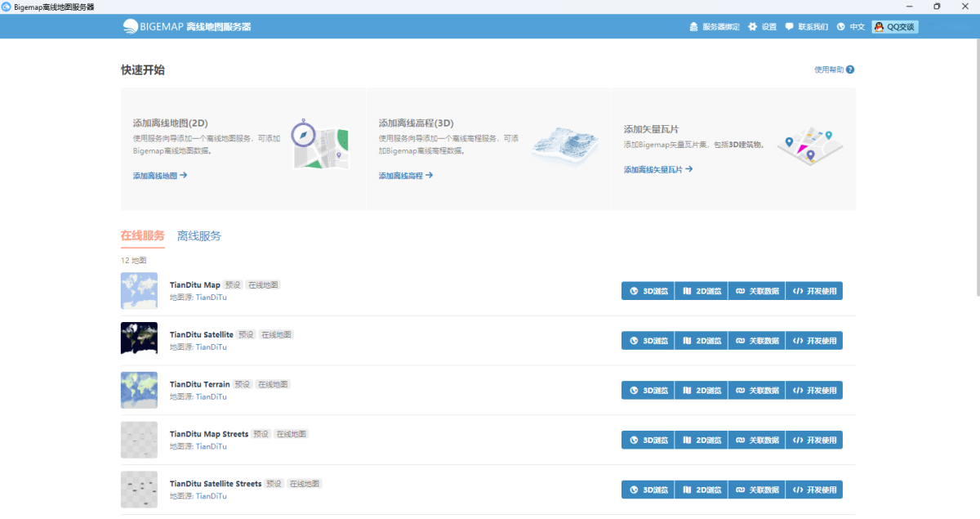This screenshot has height=519, width=980.
Task: Click the 添加离线地图 link
Action: [160, 176]
